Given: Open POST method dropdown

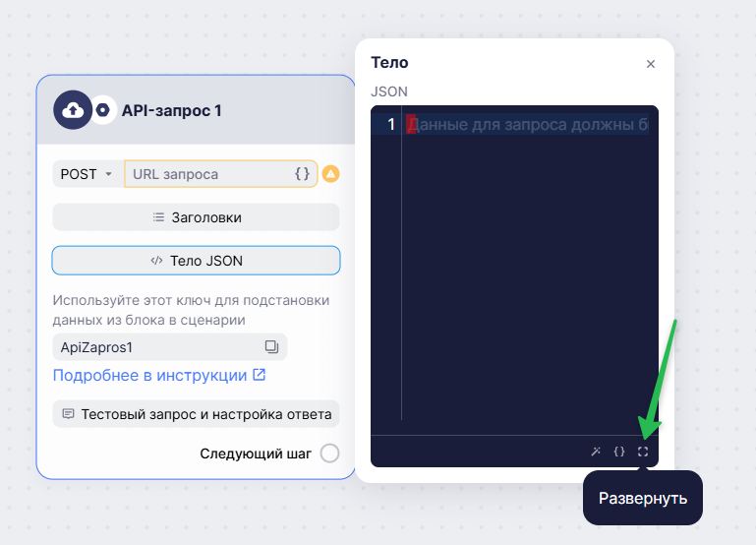Looking at the screenshot, I should coord(87,174).
